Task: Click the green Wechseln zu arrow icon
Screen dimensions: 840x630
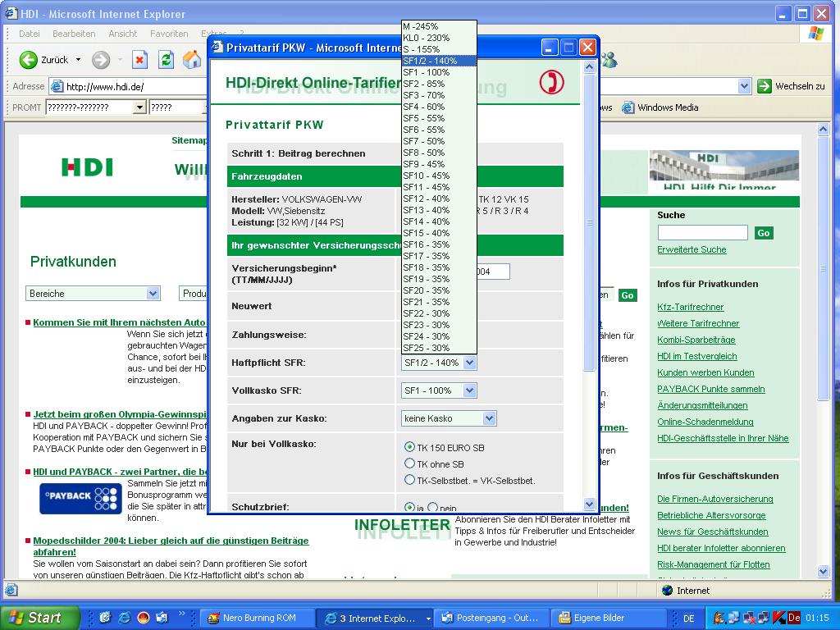Action: (x=765, y=85)
